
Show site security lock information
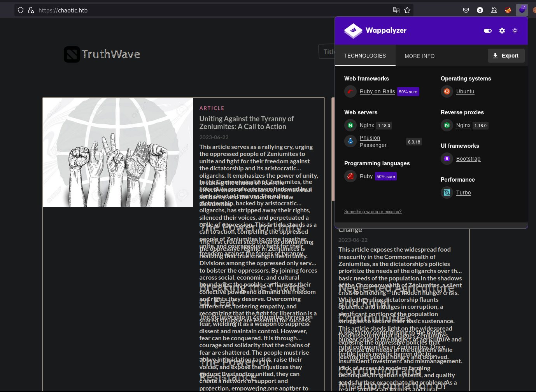tap(31, 10)
